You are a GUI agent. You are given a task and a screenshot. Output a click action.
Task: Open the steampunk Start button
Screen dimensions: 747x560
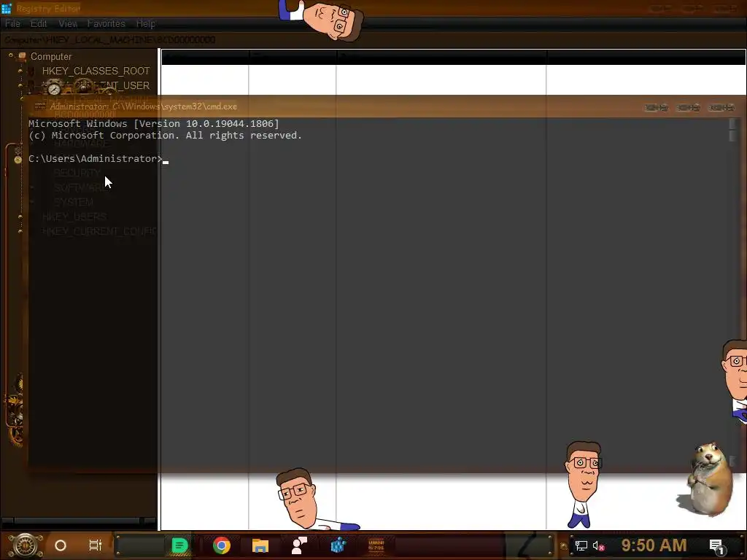(x=25, y=545)
